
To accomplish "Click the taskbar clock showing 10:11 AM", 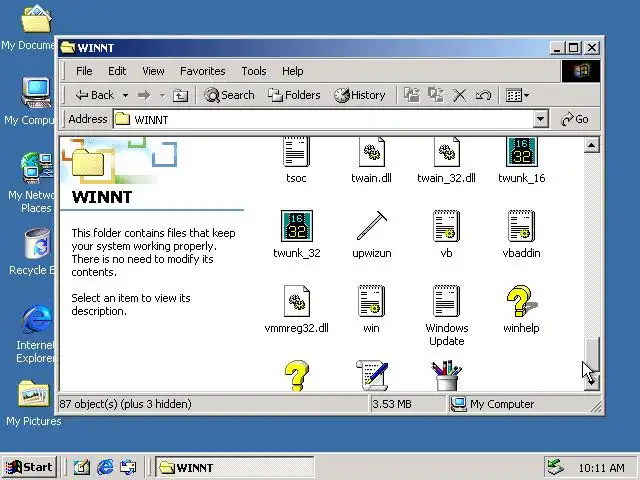I will click(601, 467).
